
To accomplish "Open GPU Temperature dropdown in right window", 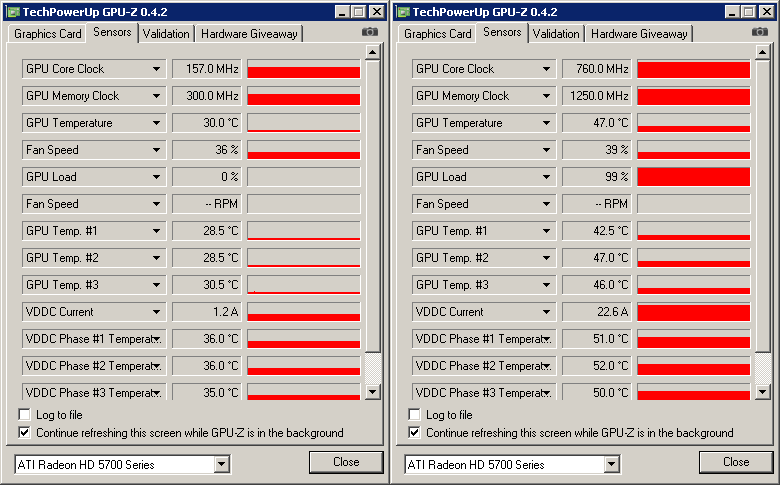I will [546, 123].
